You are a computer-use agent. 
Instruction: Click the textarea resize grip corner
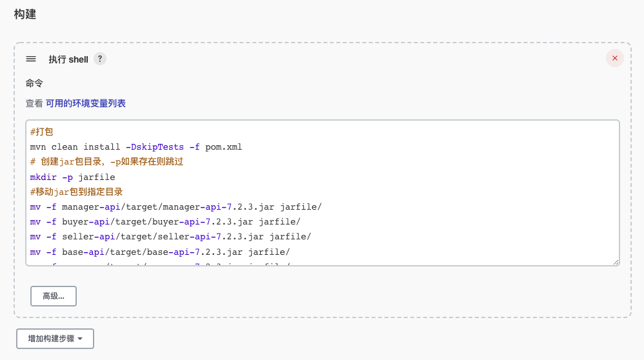click(x=616, y=262)
